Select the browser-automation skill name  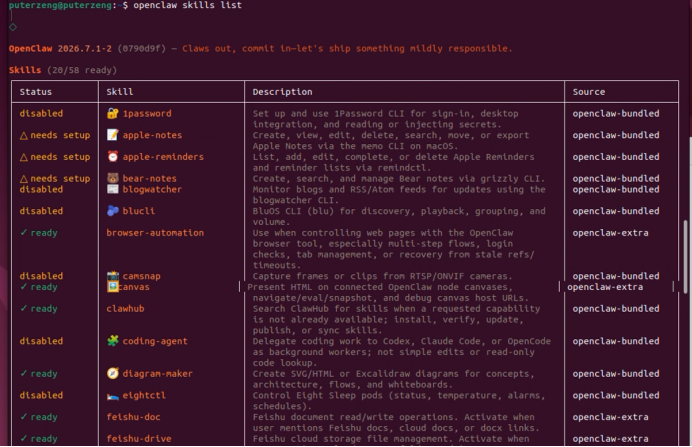pyautogui.click(x=155, y=233)
